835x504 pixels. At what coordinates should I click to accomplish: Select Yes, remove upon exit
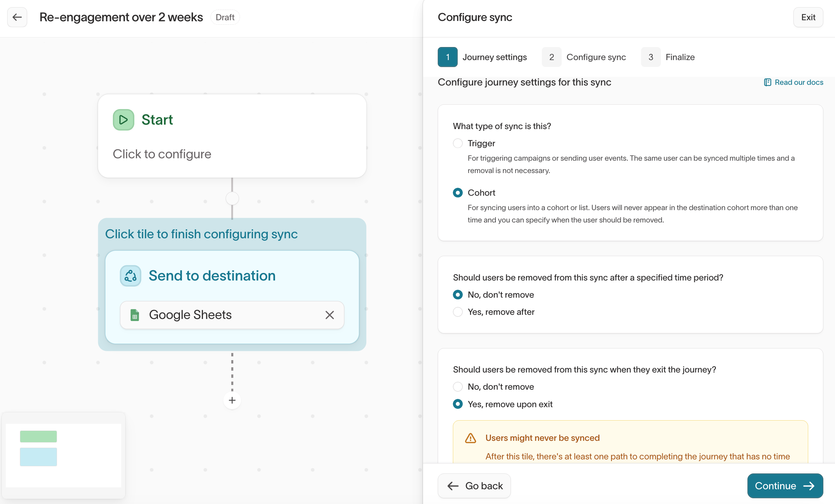point(458,404)
